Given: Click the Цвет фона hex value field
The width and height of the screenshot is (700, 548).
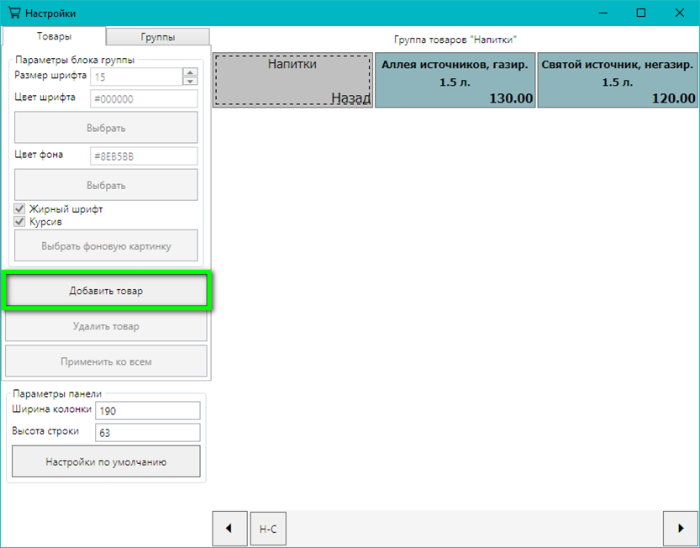Looking at the screenshot, I should point(143,156).
